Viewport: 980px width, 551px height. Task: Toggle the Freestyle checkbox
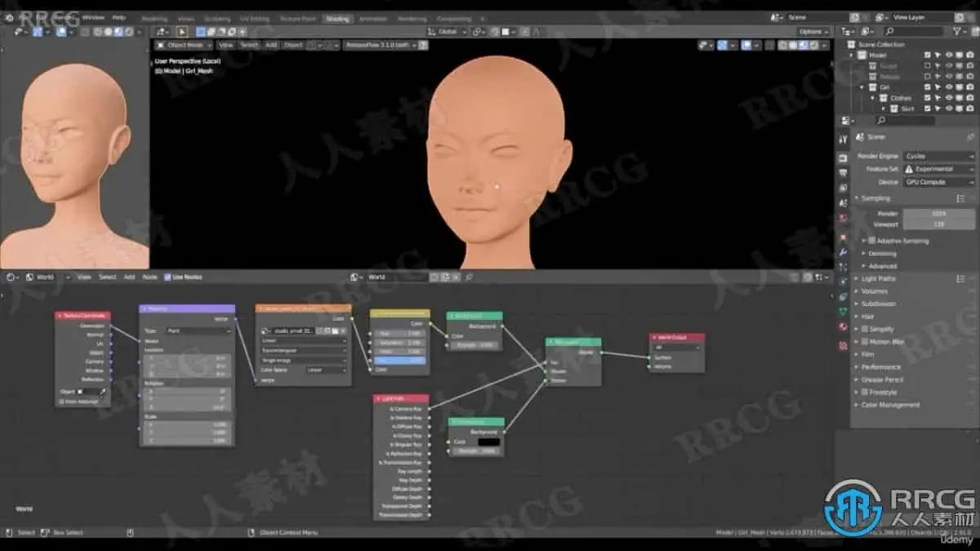[x=865, y=392]
